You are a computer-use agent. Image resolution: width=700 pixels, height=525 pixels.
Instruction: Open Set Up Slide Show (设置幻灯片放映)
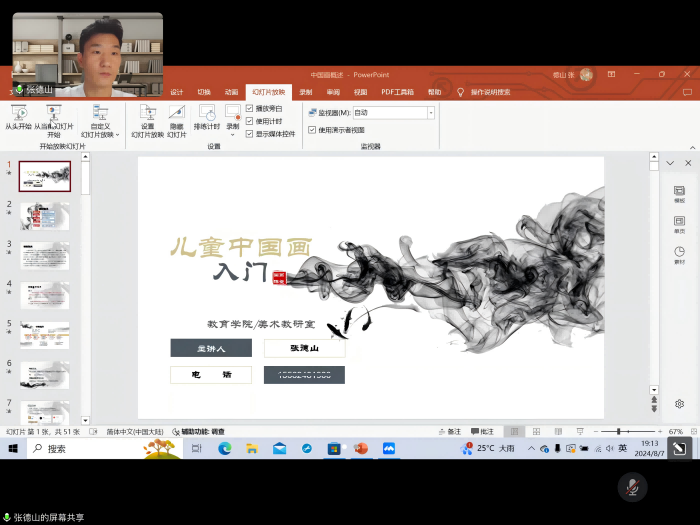pyautogui.click(x=147, y=117)
